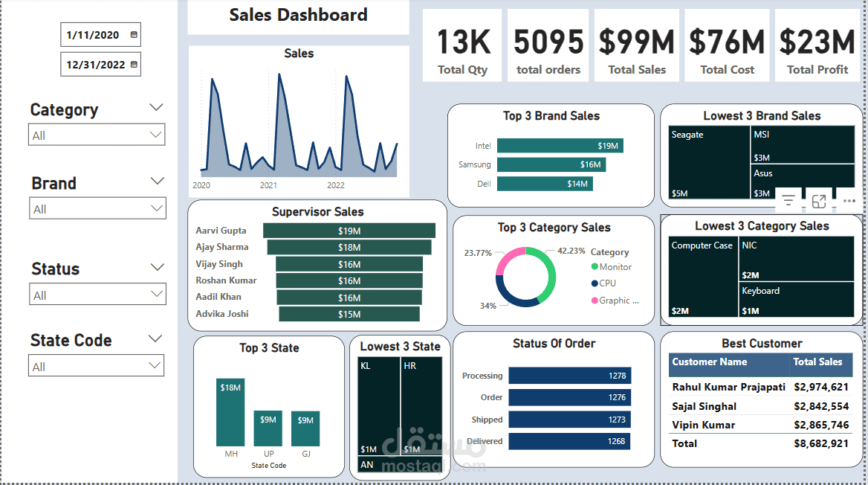
Task: Select the NIC $2M treemap tile
Action: click(797, 259)
